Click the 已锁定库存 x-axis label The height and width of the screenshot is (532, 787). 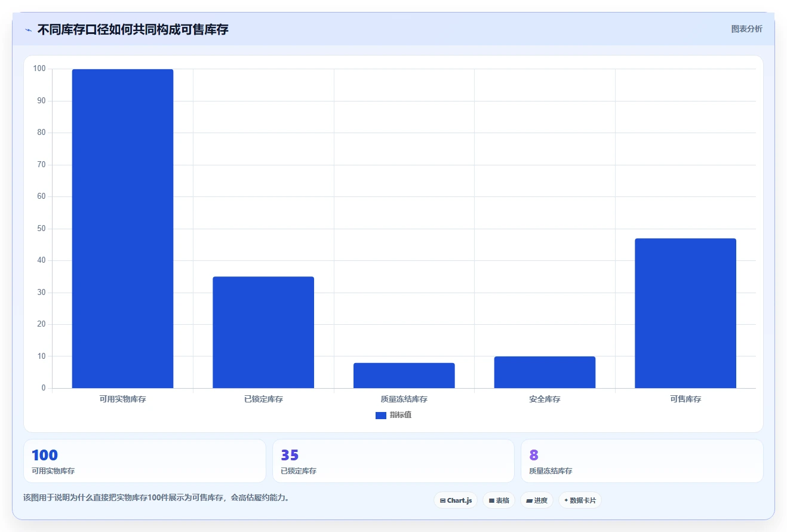tap(263, 399)
